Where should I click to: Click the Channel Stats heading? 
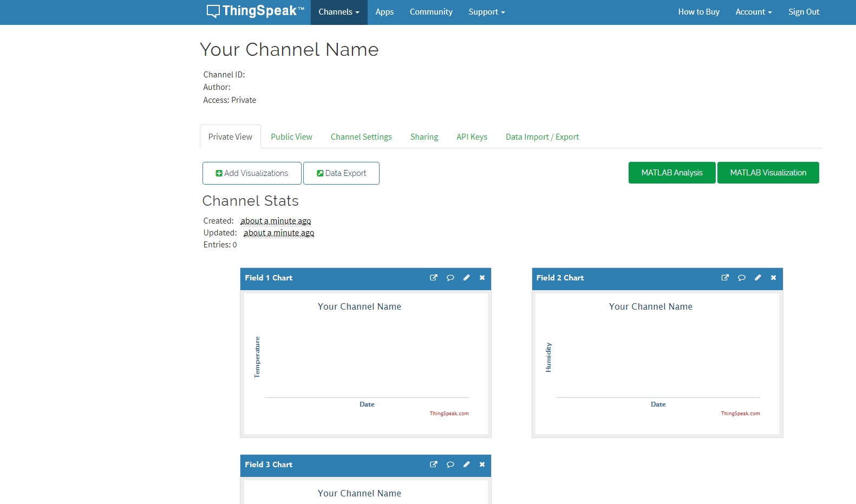click(251, 201)
